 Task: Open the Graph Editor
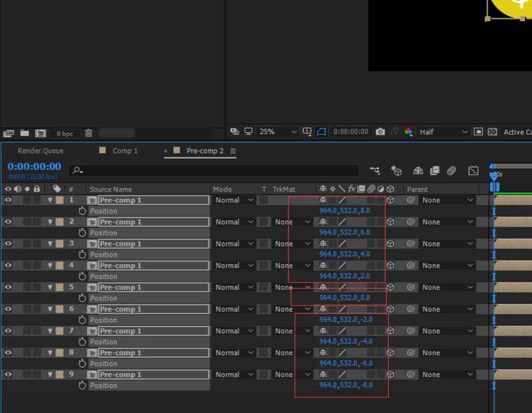pos(473,171)
